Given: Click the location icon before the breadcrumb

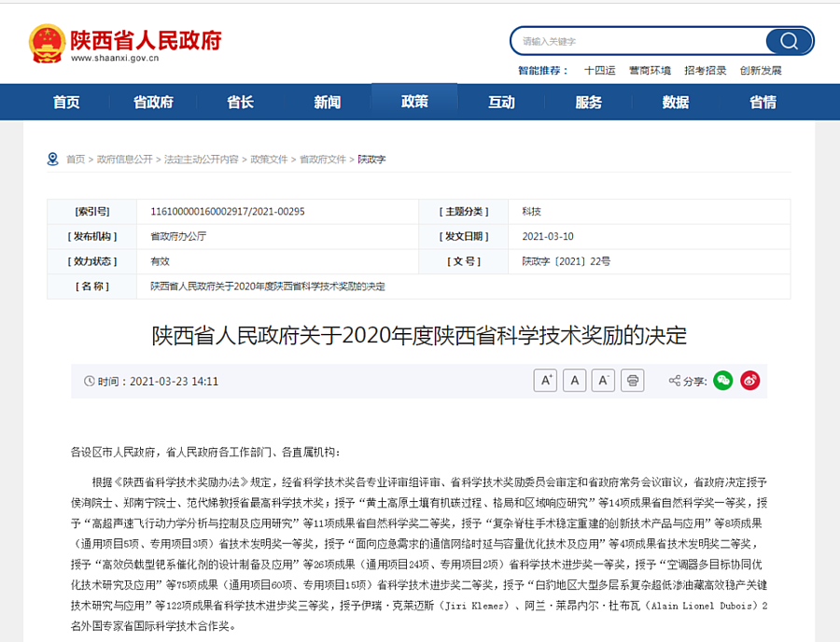Looking at the screenshot, I should (52, 159).
